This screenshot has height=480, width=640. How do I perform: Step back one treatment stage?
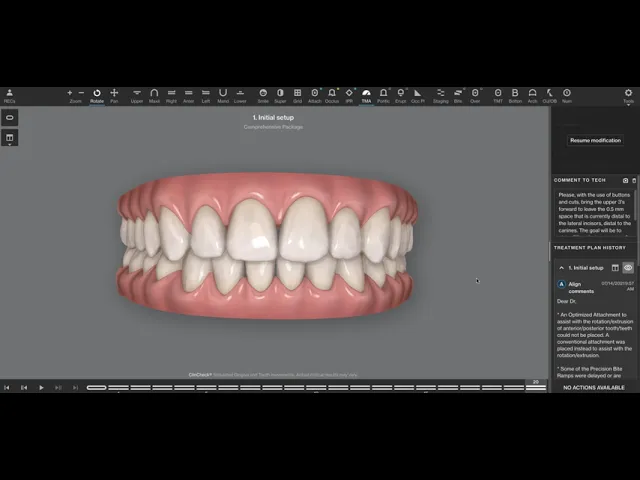24,388
